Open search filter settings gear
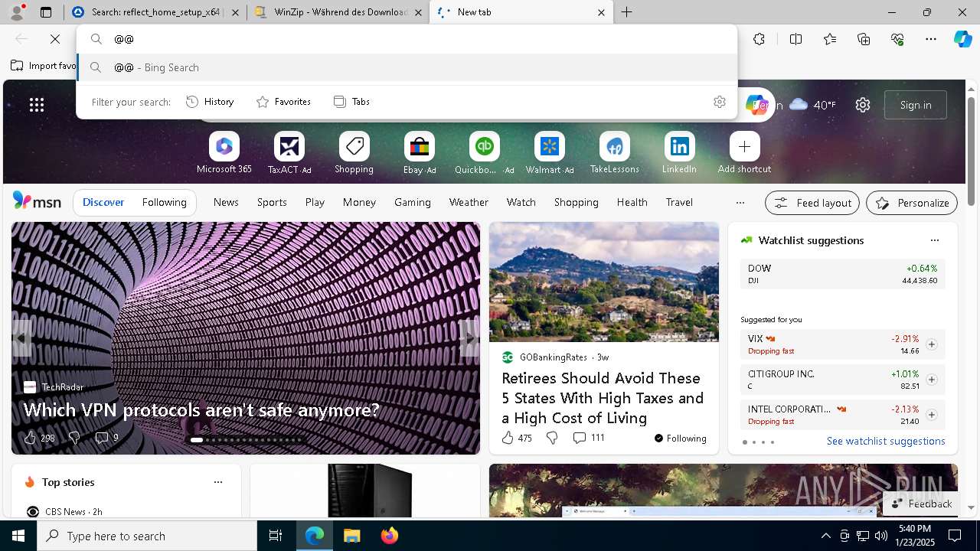980x551 pixels. tap(719, 102)
